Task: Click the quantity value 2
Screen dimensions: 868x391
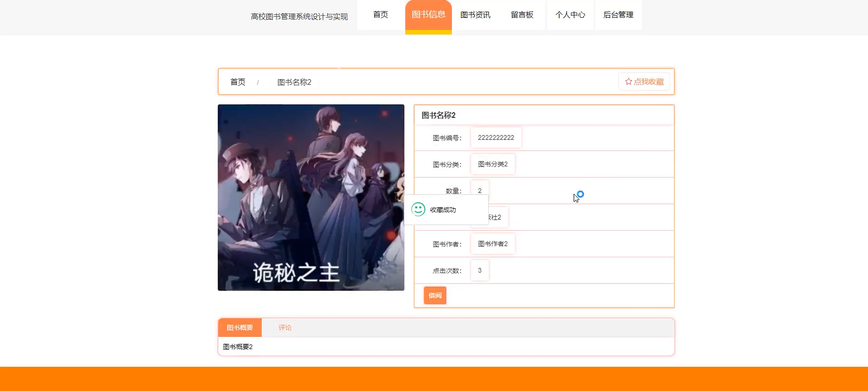Action: click(x=480, y=191)
